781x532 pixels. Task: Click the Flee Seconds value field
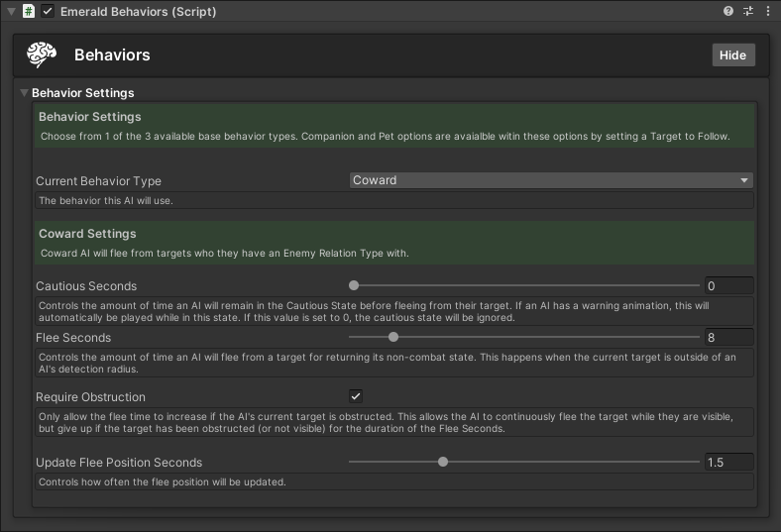click(728, 337)
